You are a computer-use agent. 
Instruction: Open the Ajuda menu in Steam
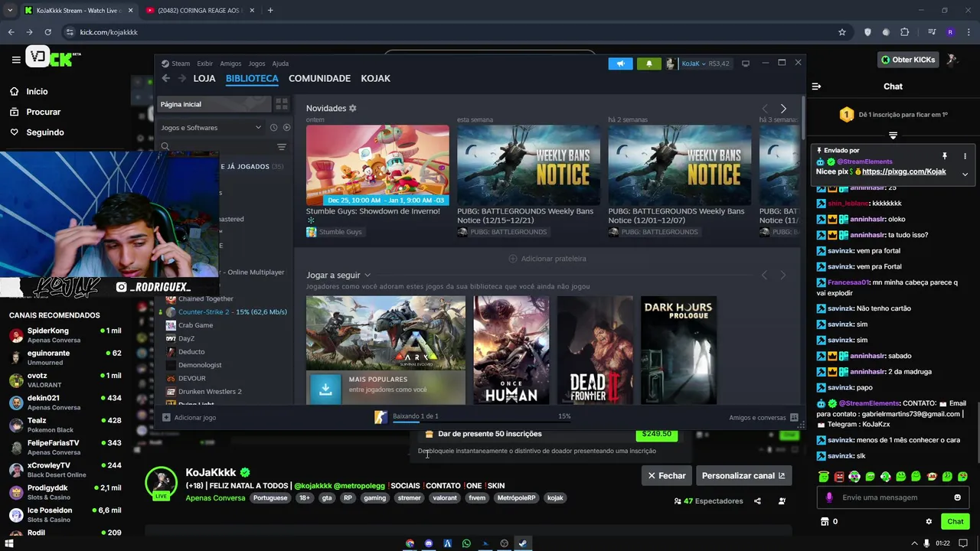(280, 64)
